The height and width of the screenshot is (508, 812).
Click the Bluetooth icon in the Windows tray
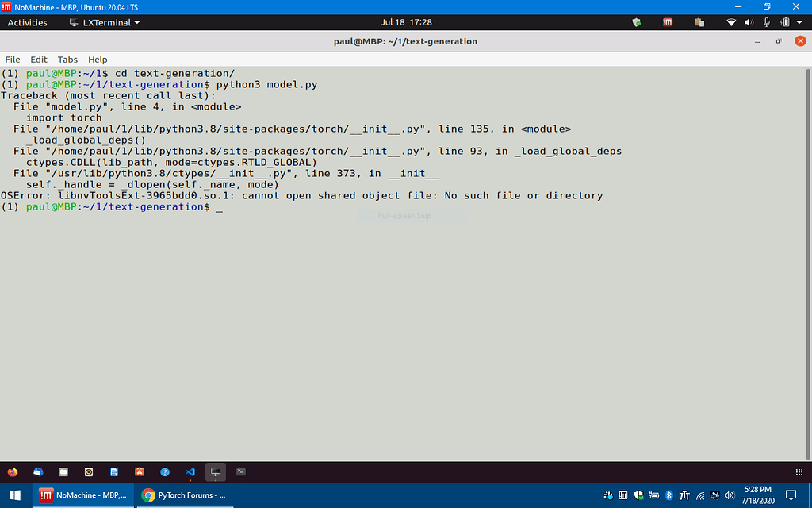coord(668,495)
